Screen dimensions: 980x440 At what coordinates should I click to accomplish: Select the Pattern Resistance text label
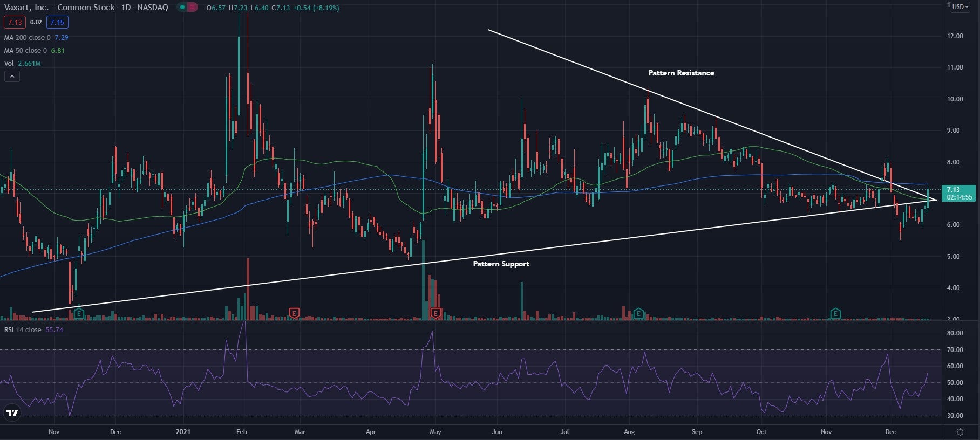tap(681, 73)
